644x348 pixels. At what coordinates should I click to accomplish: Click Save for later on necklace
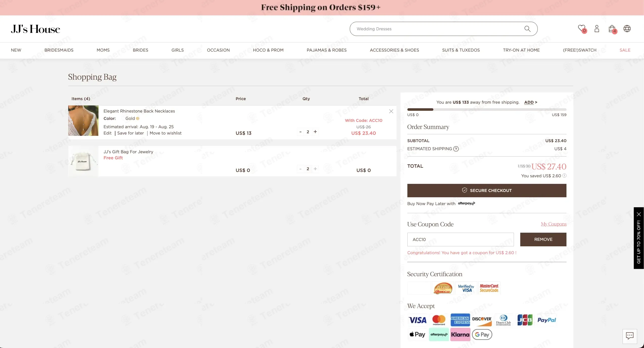[x=131, y=133]
